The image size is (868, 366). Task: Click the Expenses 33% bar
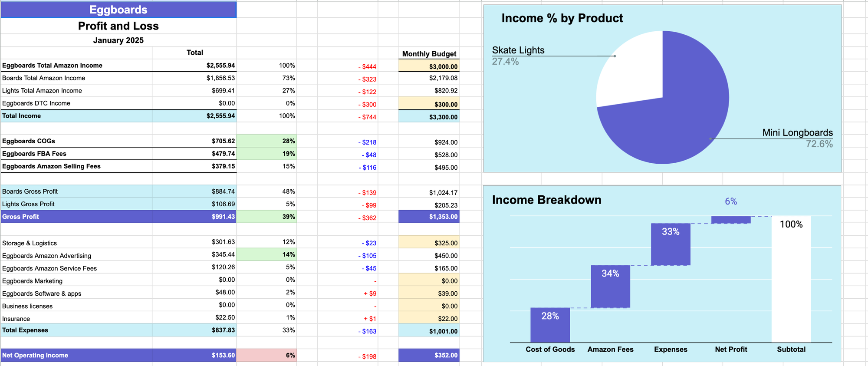(x=671, y=244)
